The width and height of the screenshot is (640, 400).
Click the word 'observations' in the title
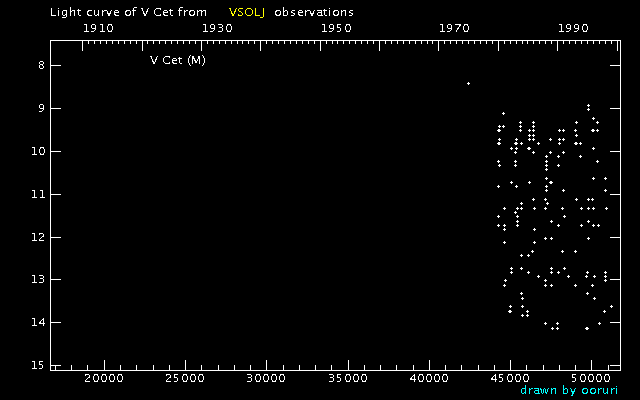tap(314, 12)
